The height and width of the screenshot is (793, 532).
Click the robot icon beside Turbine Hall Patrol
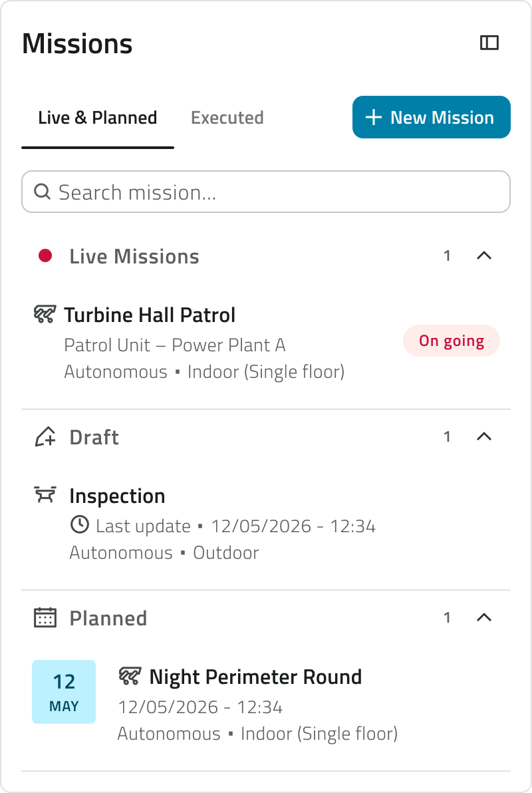[x=45, y=315]
